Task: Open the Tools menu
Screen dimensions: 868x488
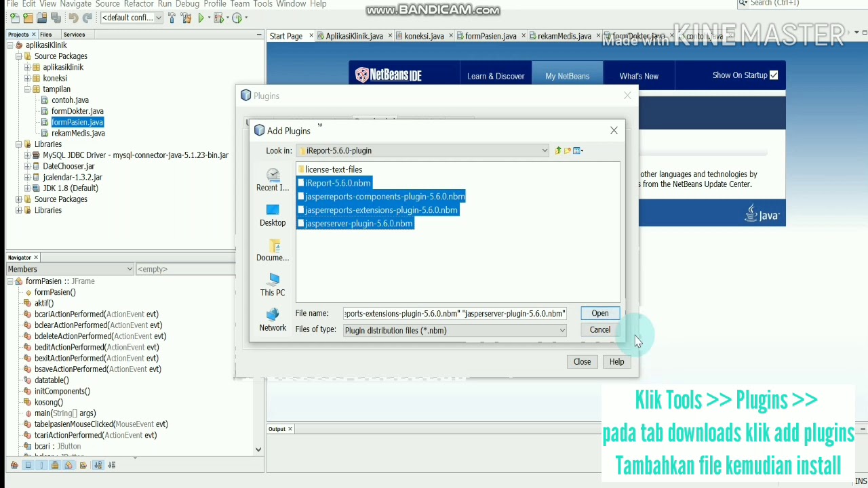Action: [262, 4]
